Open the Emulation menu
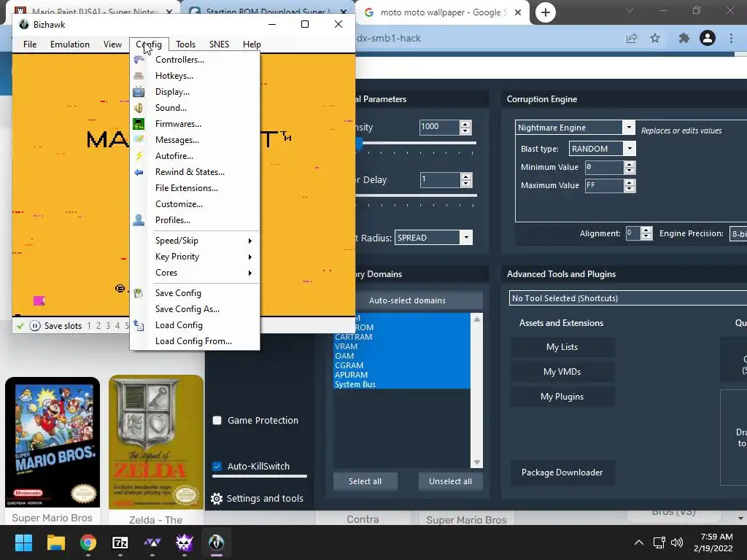Image resolution: width=747 pixels, height=560 pixels. [x=70, y=44]
